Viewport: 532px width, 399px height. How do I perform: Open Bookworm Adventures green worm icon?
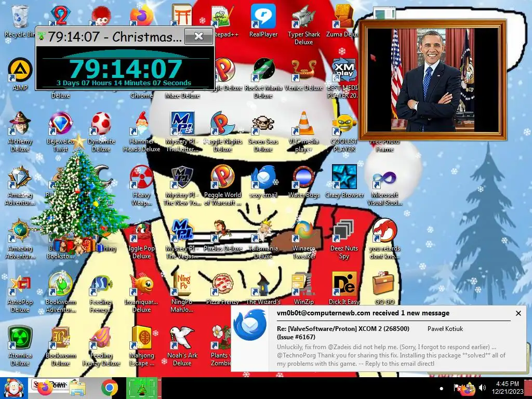pyautogui.click(x=60, y=293)
